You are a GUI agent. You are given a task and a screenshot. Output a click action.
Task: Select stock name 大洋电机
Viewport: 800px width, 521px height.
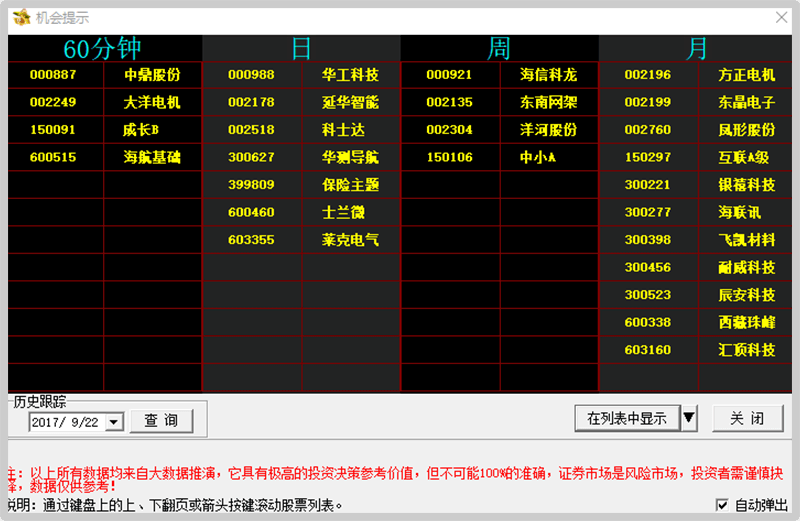tap(152, 103)
